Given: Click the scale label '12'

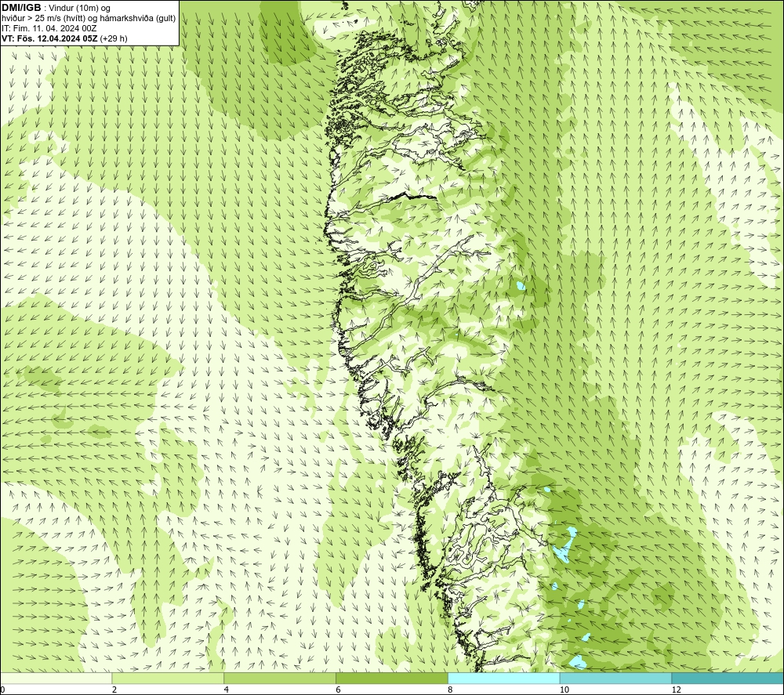Looking at the screenshot, I should [x=677, y=690].
